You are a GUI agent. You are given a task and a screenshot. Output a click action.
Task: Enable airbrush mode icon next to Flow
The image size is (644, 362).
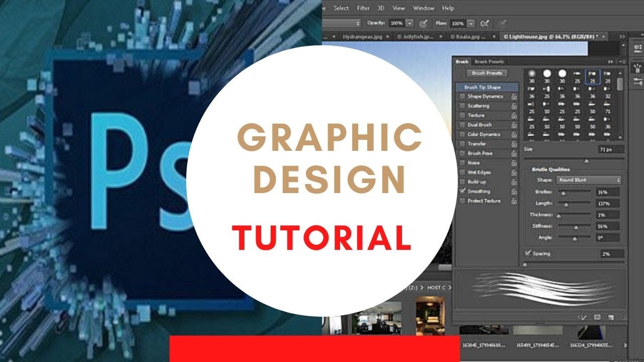point(485,23)
